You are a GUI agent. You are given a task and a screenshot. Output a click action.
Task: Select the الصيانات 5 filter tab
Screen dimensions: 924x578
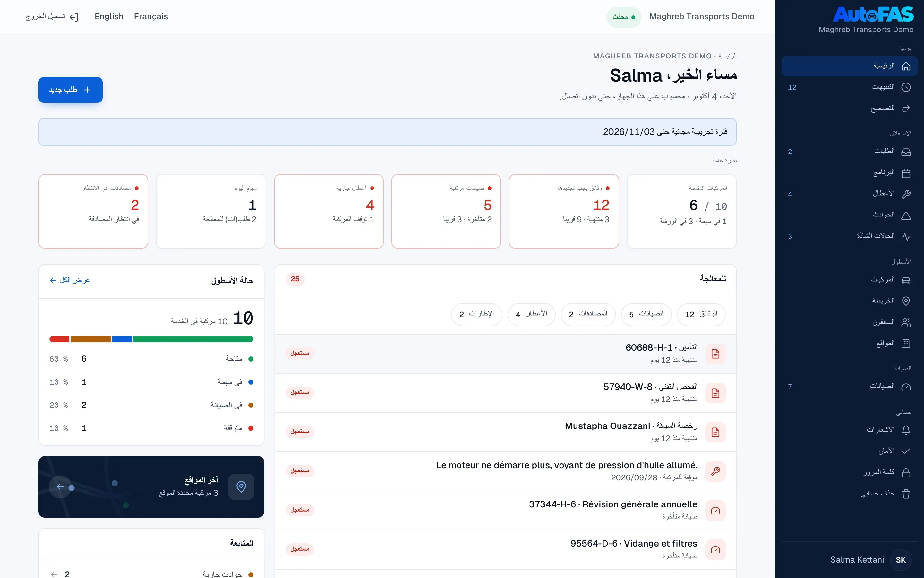pyautogui.click(x=646, y=314)
